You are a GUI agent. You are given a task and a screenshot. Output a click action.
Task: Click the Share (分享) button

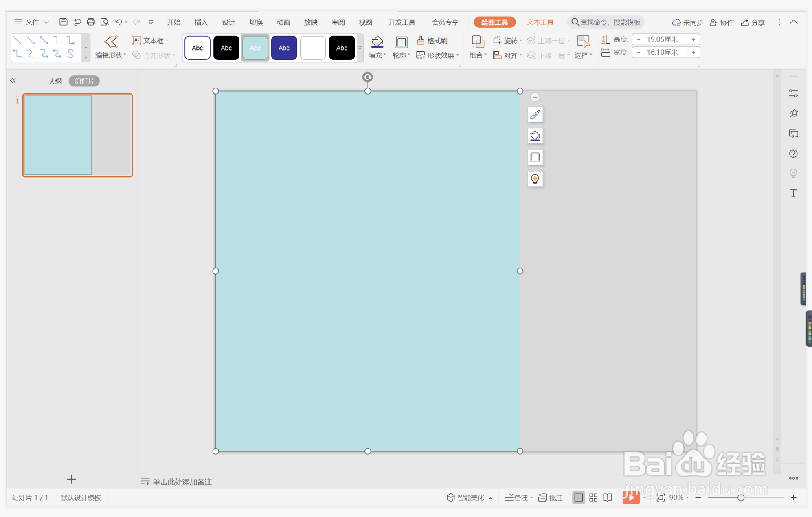point(753,22)
